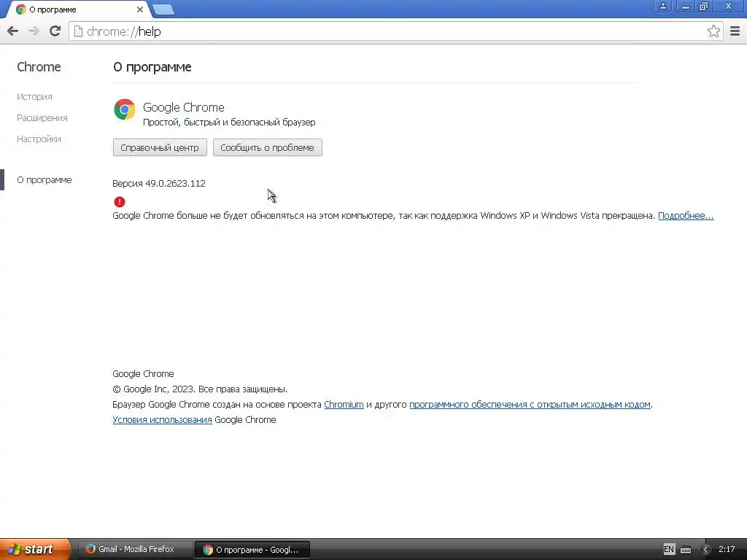The image size is (747, 560).
Task: Click the Простой, быстрый и безопасный браузер text
Action: [229, 122]
